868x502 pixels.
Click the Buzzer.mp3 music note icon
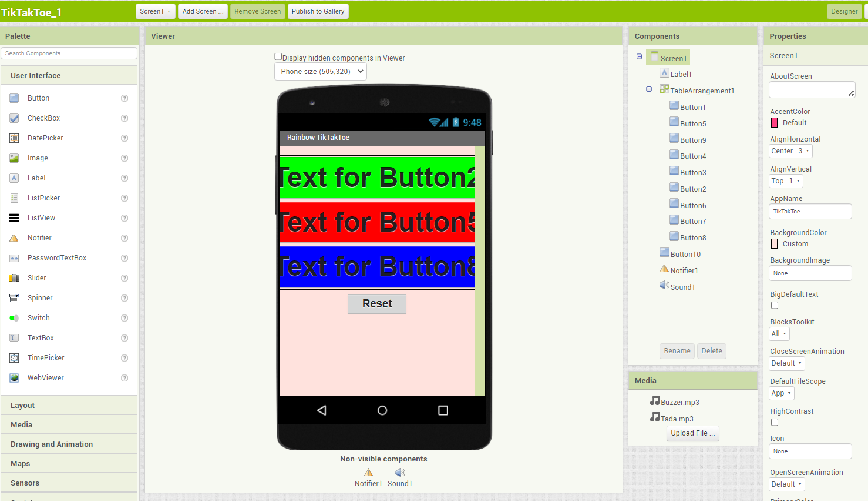pos(655,401)
